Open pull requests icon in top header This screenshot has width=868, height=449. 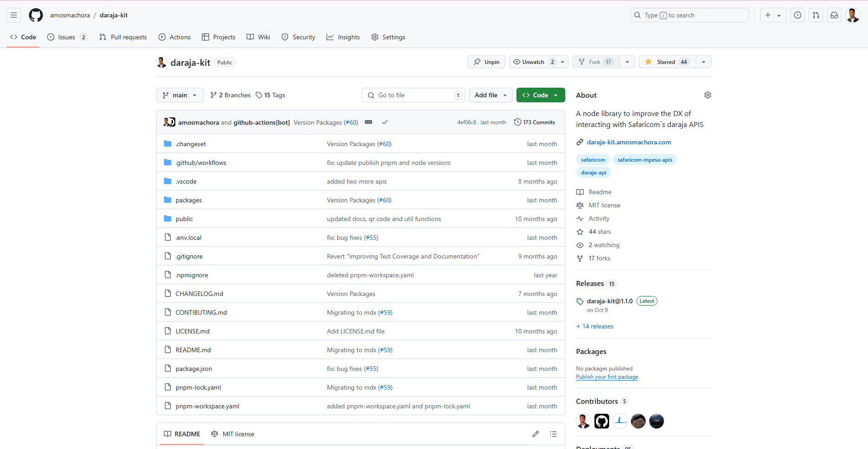coord(816,15)
